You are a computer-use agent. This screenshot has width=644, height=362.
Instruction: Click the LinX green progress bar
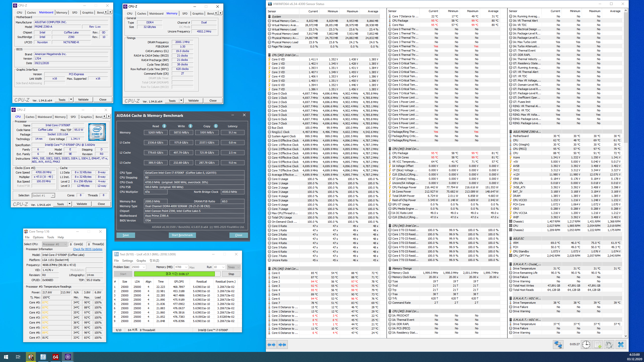coord(174,274)
